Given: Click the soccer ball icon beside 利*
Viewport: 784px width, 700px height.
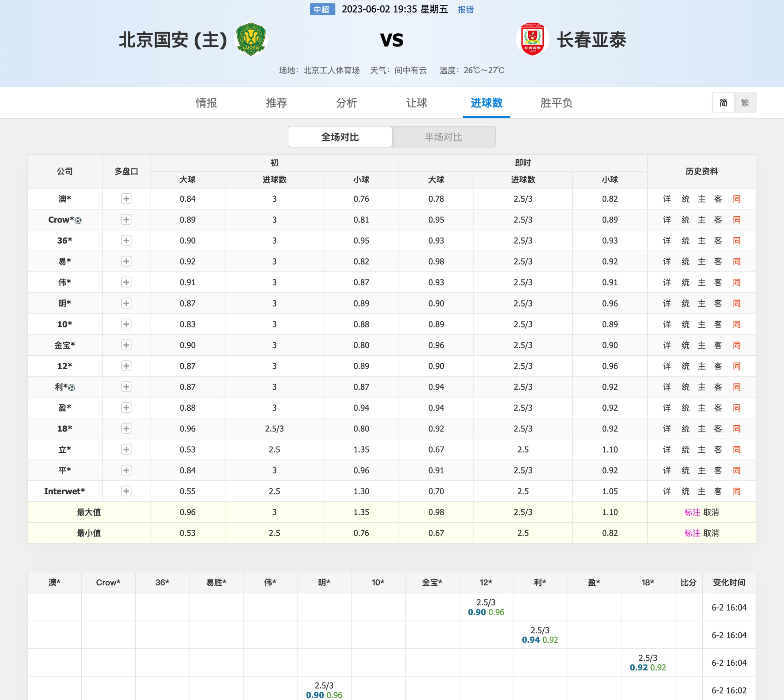Looking at the screenshot, I should pos(72,388).
